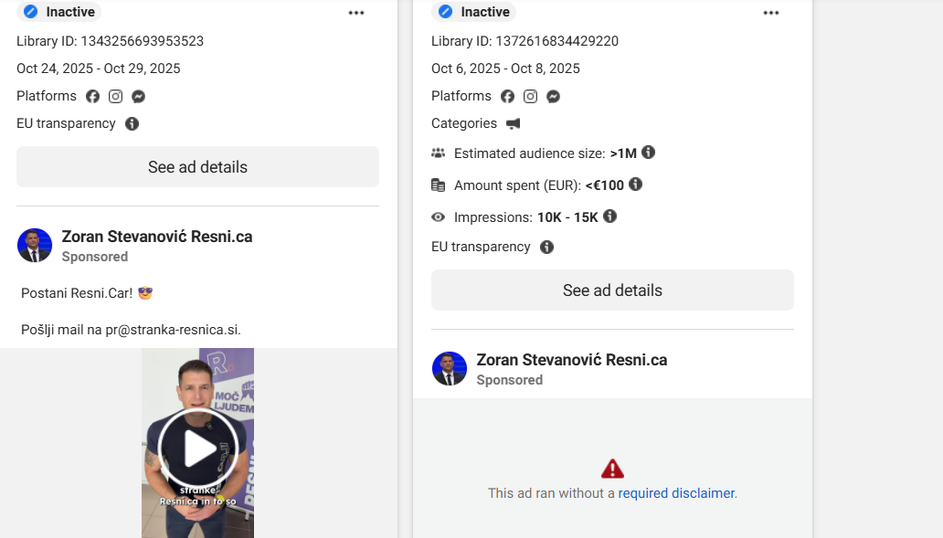Show info for Amount spent (EUR)
This screenshot has height=538, width=943.
coord(635,185)
